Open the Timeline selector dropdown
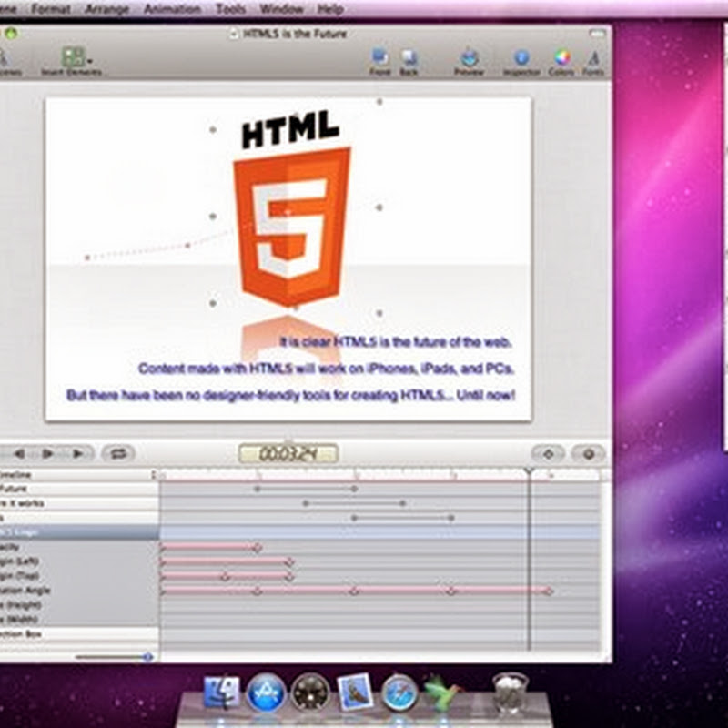Image resolution: width=728 pixels, height=728 pixels. pos(78,474)
